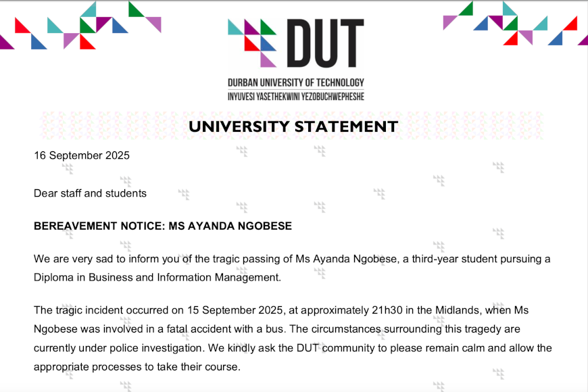The width and height of the screenshot is (588, 392).
Task: Click the large DUT lettering in the header
Action: pos(325,43)
